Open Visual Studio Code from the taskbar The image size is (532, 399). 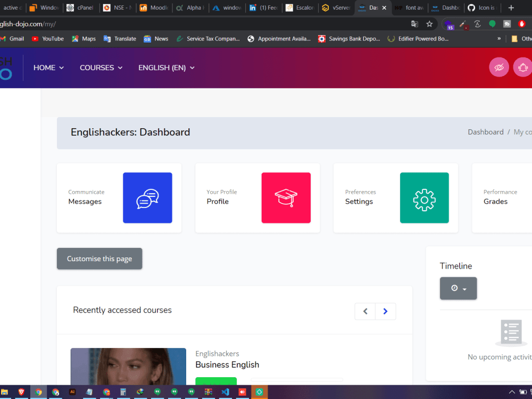(x=225, y=392)
